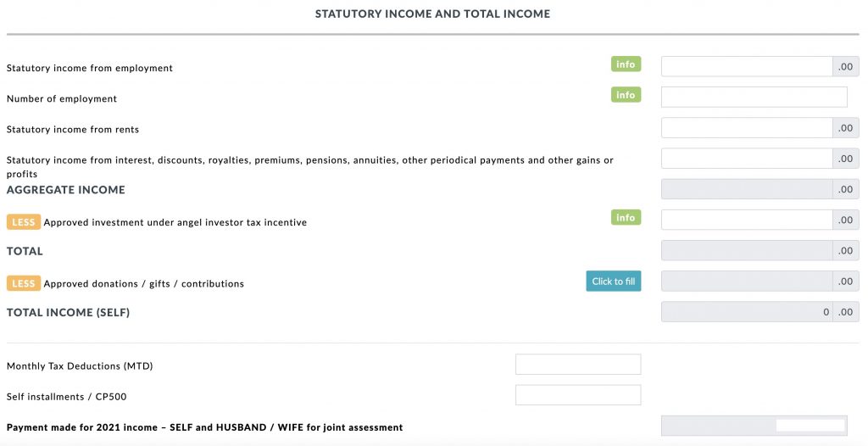The width and height of the screenshot is (868, 446).
Task: Click the approved donations amount field
Action: tap(746, 281)
